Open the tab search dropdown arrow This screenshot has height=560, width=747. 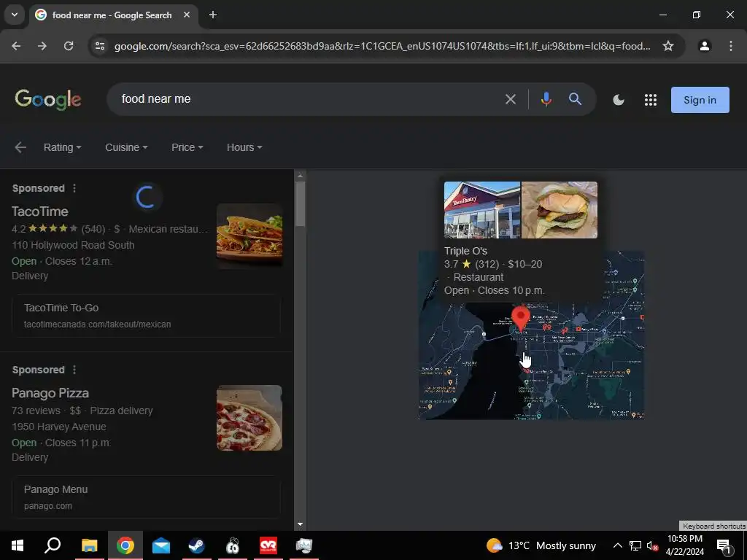click(15, 15)
